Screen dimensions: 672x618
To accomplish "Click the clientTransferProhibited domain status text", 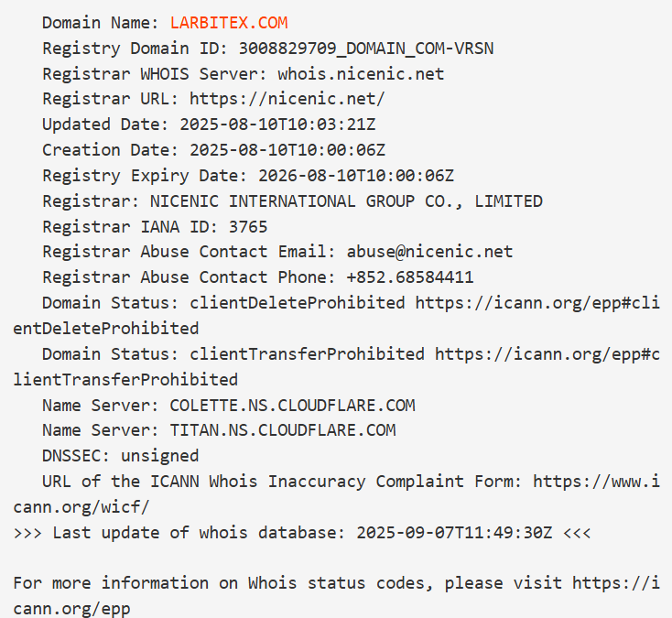I will pyautogui.click(x=307, y=353).
